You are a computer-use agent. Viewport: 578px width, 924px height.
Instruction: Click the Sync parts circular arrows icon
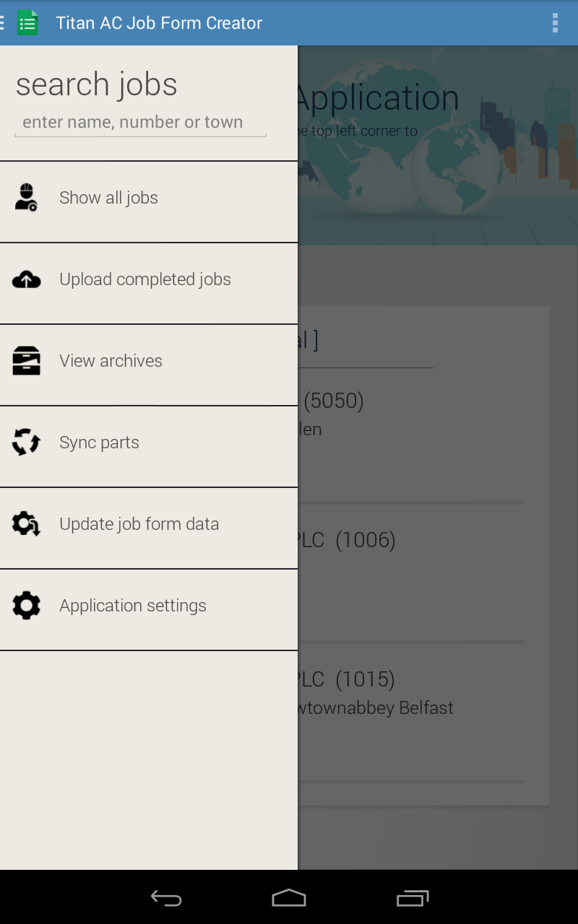pos(26,443)
